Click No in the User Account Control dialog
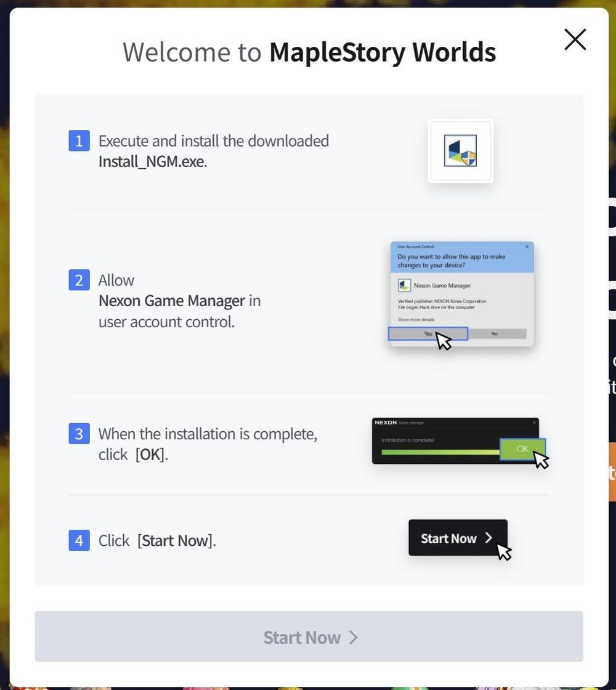The height and width of the screenshot is (690, 616). (x=494, y=333)
